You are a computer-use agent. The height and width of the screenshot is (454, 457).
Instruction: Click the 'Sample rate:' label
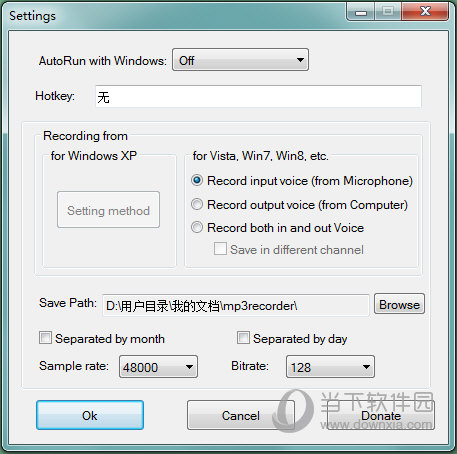click(x=74, y=366)
